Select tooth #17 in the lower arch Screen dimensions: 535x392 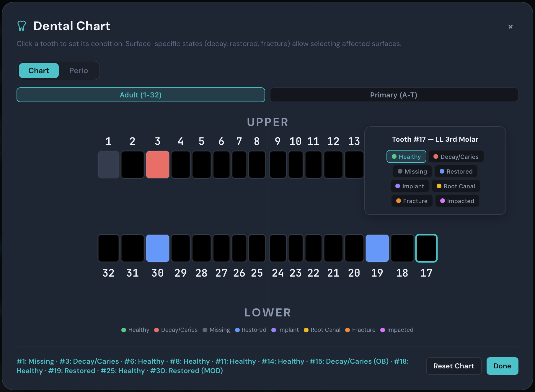[426, 248]
